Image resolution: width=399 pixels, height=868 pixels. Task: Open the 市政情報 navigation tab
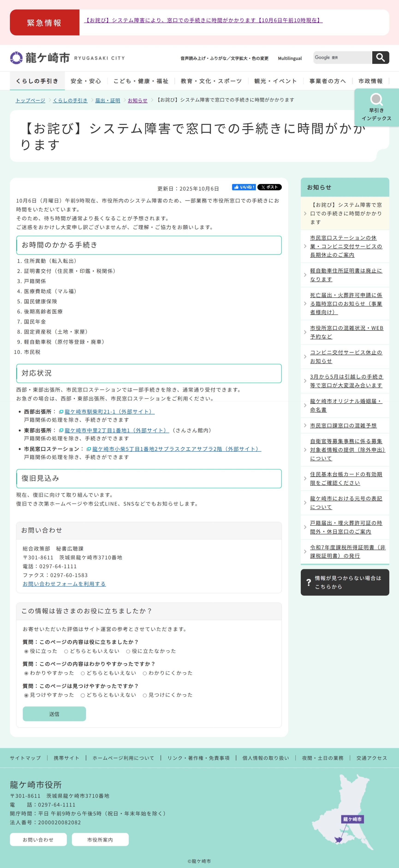point(370,81)
